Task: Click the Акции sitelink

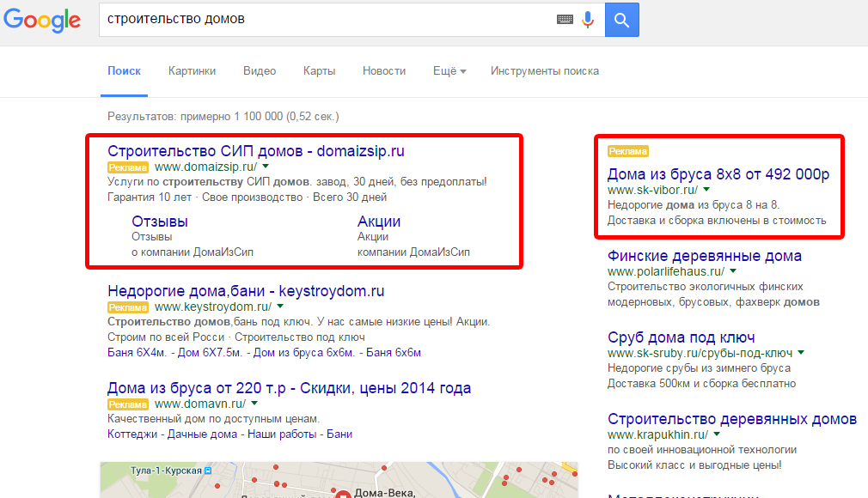Action: (379, 222)
